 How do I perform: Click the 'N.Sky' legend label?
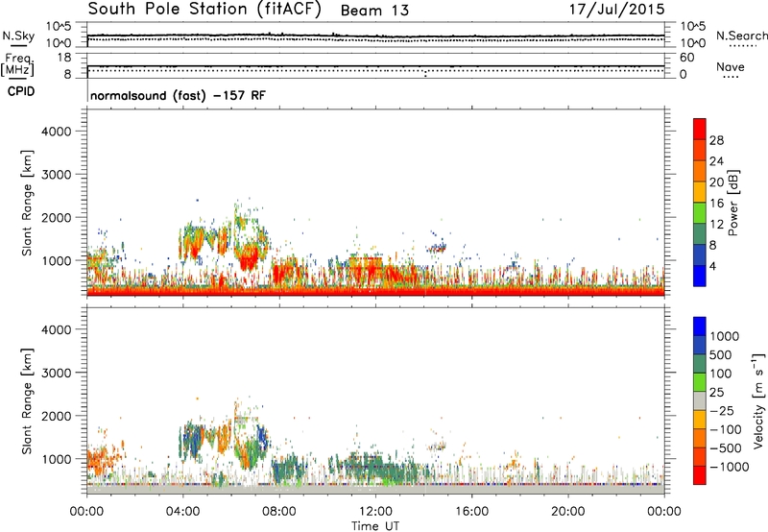(x=18, y=36)
